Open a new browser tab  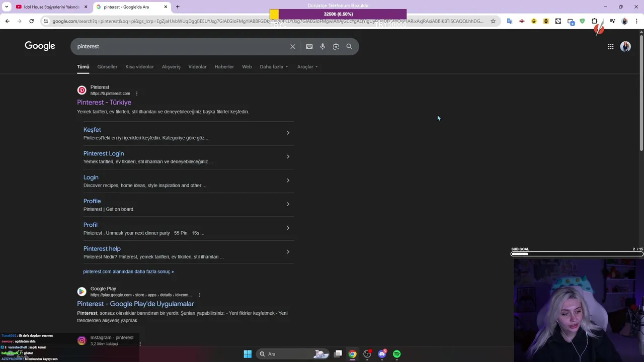[x=177, y=7]
